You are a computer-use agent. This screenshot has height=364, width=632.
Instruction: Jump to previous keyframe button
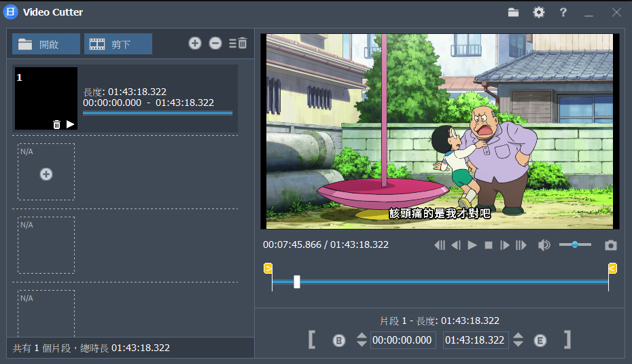[x=440, y=244]
